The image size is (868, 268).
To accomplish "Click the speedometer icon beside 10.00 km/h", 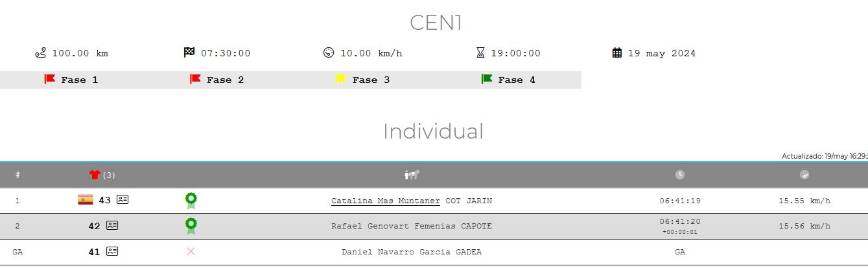I will pos(328,52).
